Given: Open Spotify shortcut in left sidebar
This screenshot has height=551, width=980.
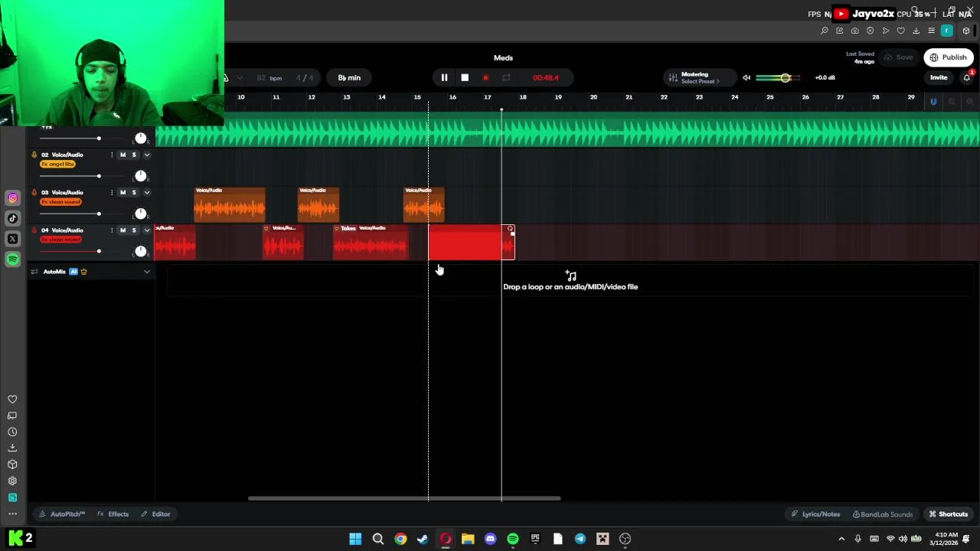Looking at the screenshot, I should [12, 259].
